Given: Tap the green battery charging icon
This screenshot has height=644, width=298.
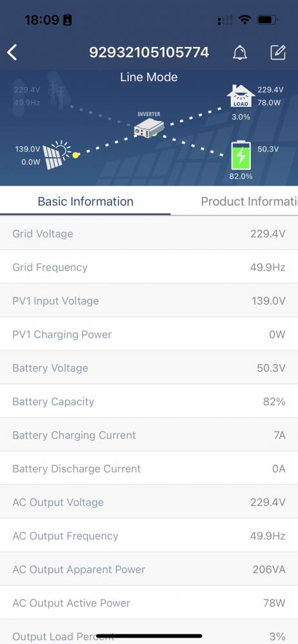Looking at the screenshot, I should tap(241, 155).
